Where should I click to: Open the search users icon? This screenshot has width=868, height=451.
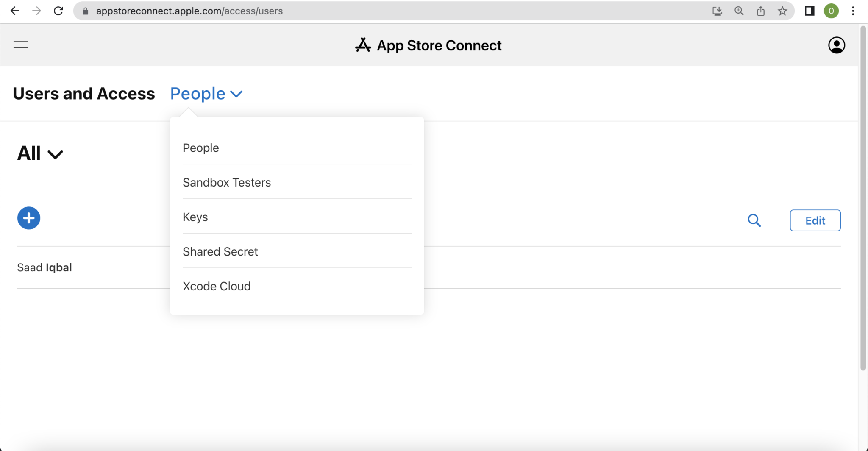tap(754, 220)
